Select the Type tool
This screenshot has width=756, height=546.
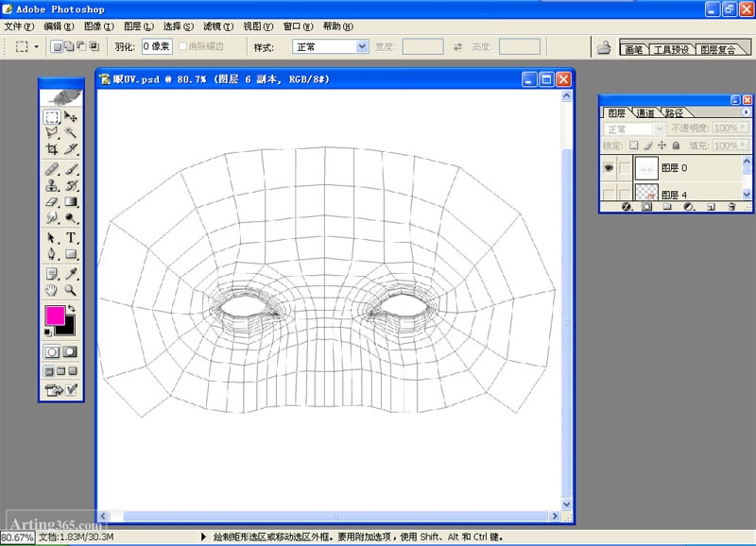pos(70,238)
